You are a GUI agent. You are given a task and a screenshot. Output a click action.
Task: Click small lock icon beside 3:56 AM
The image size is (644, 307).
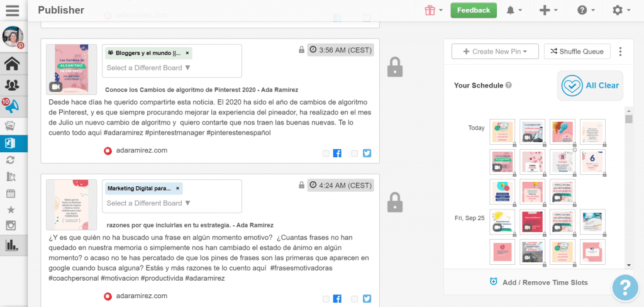301,50
